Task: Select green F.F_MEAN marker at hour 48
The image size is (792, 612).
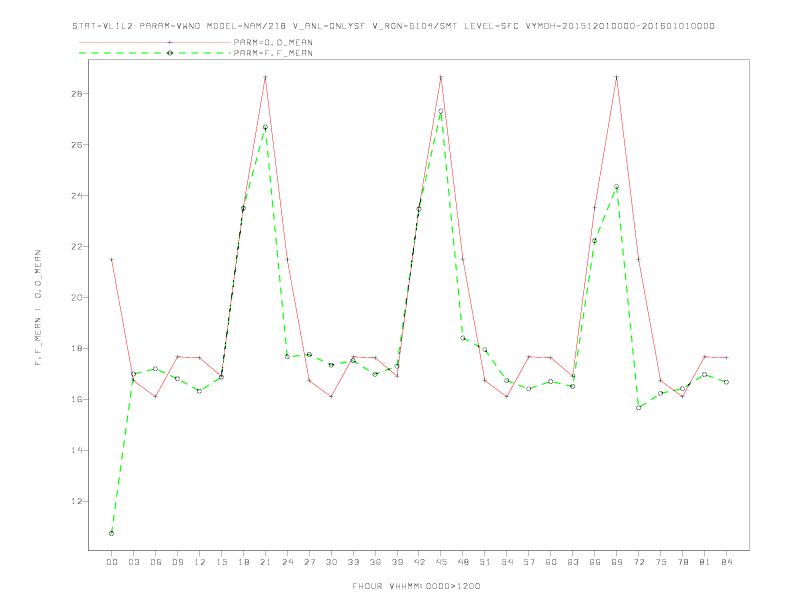Action: pyautogui.click(x=463, y=338)
